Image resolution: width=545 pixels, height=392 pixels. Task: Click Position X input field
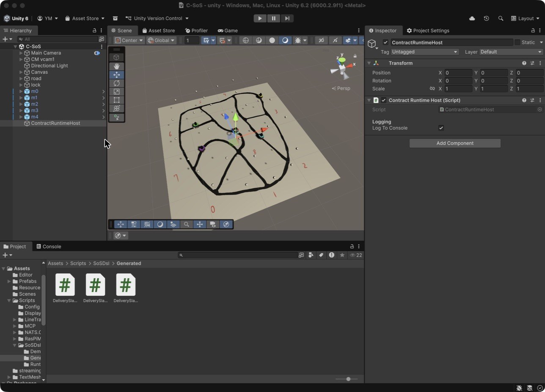pyautogui.click(x=458, y=73)
